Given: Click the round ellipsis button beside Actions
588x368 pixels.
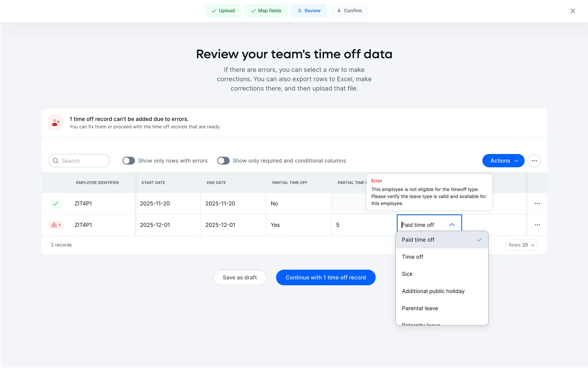Looking at the screenshot, I should click(534, 161).
